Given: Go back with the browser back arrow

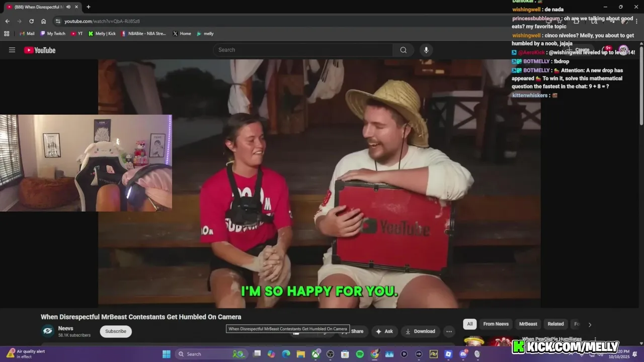Looking at the screenshot, I should [7, 21].
